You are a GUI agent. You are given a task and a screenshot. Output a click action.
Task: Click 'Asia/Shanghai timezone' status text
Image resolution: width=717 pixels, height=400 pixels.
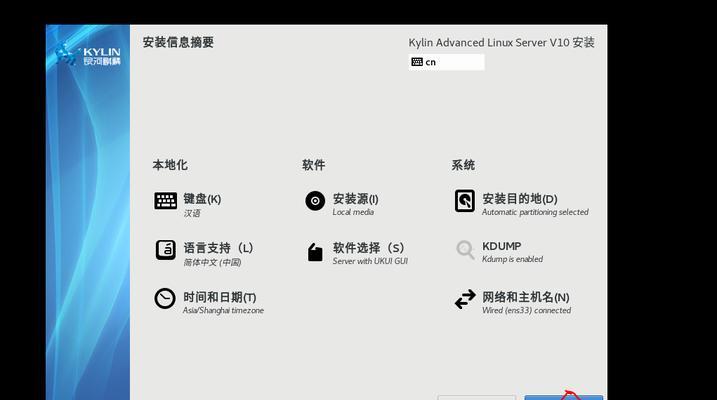223,310
